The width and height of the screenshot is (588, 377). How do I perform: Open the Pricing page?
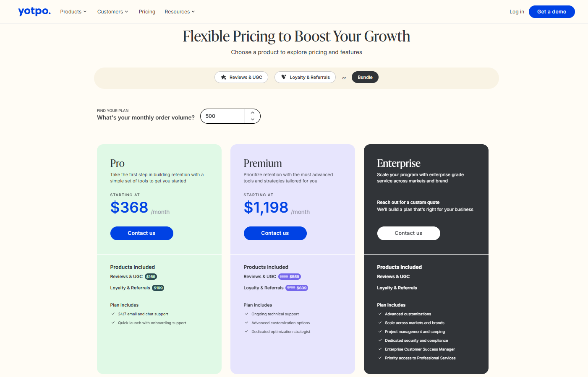coord(147,12)
